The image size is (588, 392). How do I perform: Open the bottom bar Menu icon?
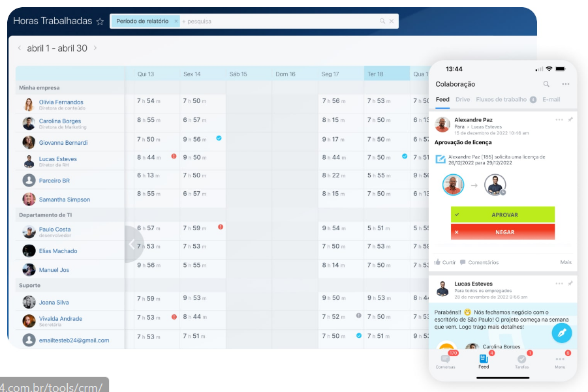(x=560, y=360)
